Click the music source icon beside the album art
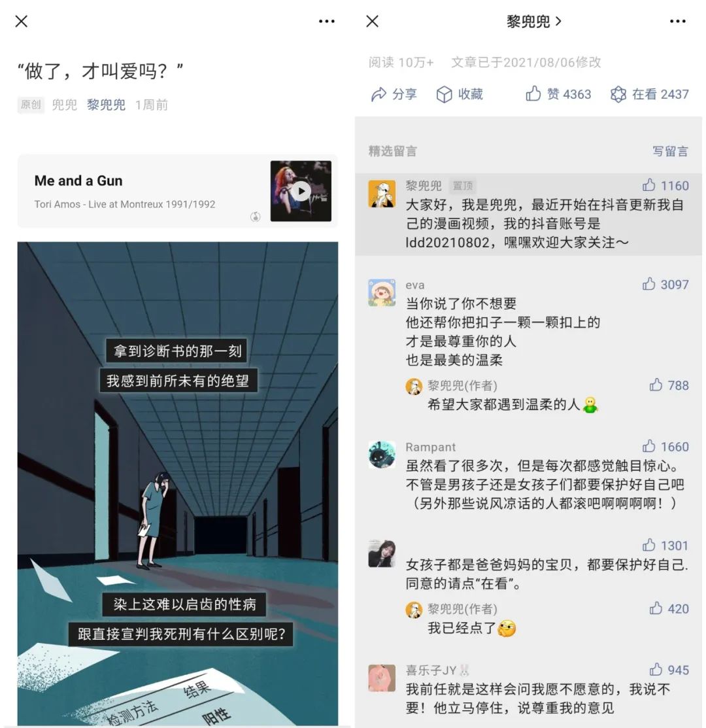Screen dimensions: 706x728 click(x=255, y=217)
